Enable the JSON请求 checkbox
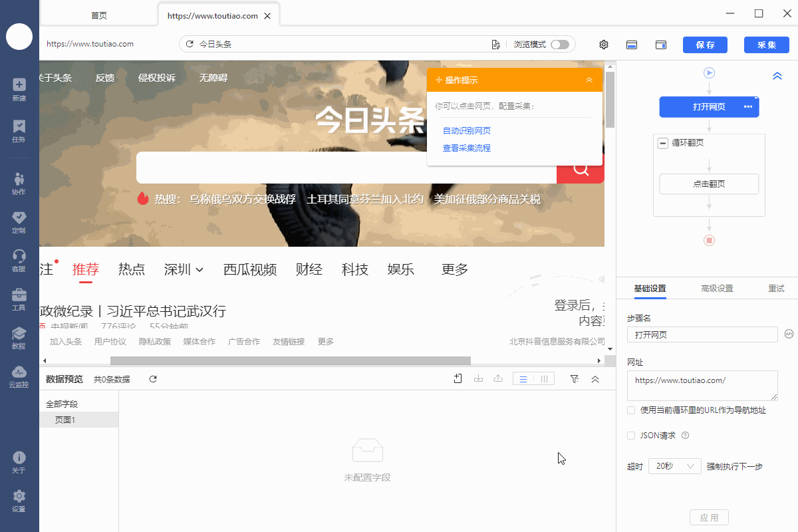 (631, 436)
